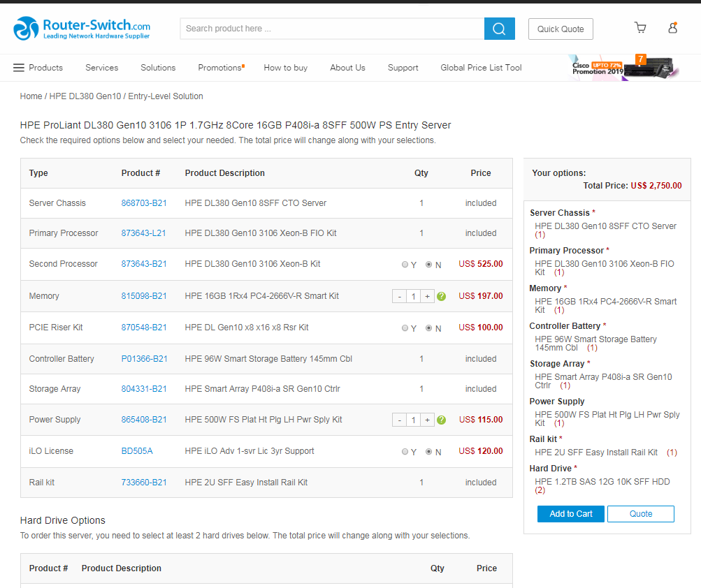701x588 pixels.
Task: Open product link 870548-B21
Action: (144, 328)
